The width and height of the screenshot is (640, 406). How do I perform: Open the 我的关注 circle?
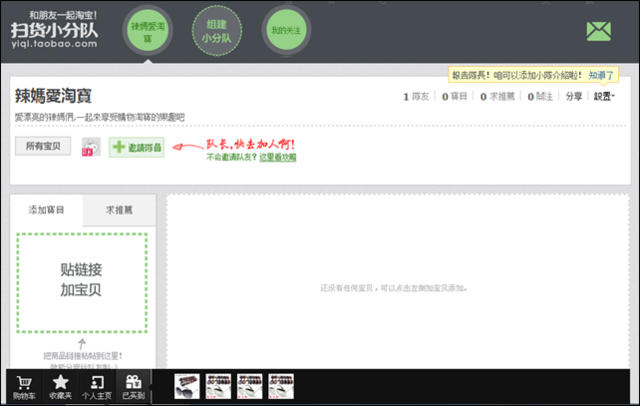[286, 30]
